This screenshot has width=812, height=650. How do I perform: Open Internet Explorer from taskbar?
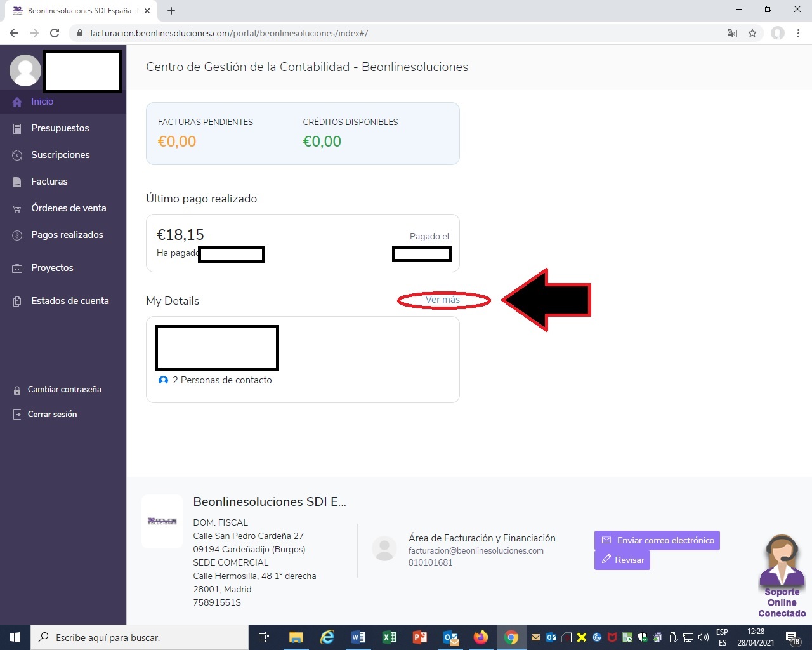pyautogui.click(x=327, y=637)
